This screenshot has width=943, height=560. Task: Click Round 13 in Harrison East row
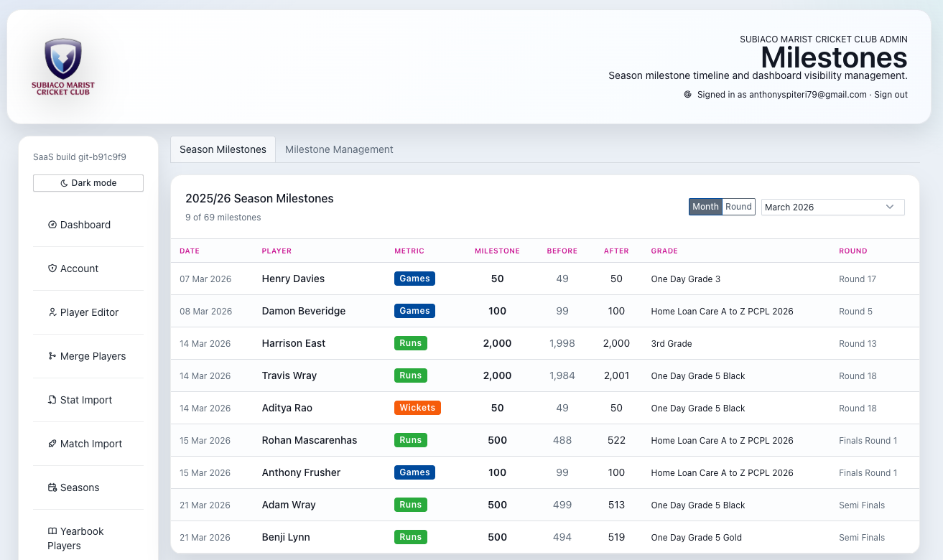(858, 343)
